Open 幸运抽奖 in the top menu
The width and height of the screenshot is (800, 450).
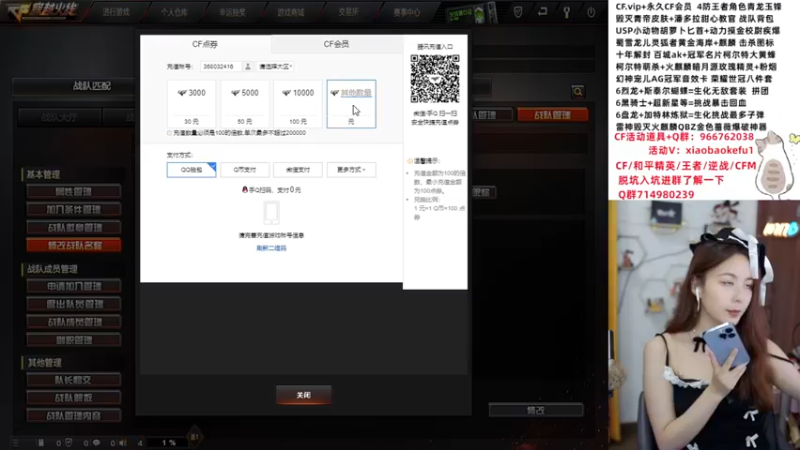pyautogui.click(x=232, y=12)
